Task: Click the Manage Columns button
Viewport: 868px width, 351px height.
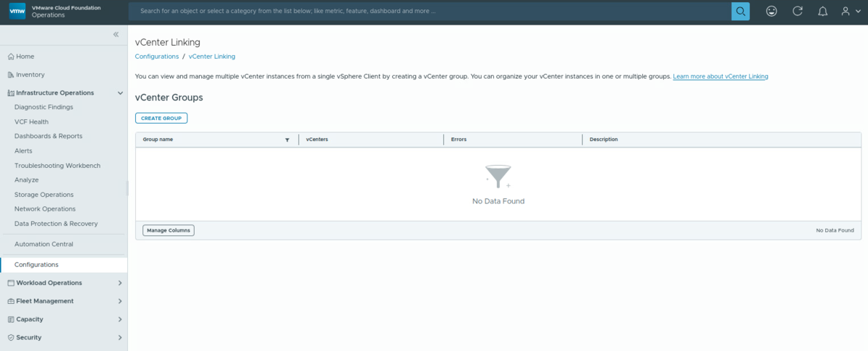Action: point(169,230)
